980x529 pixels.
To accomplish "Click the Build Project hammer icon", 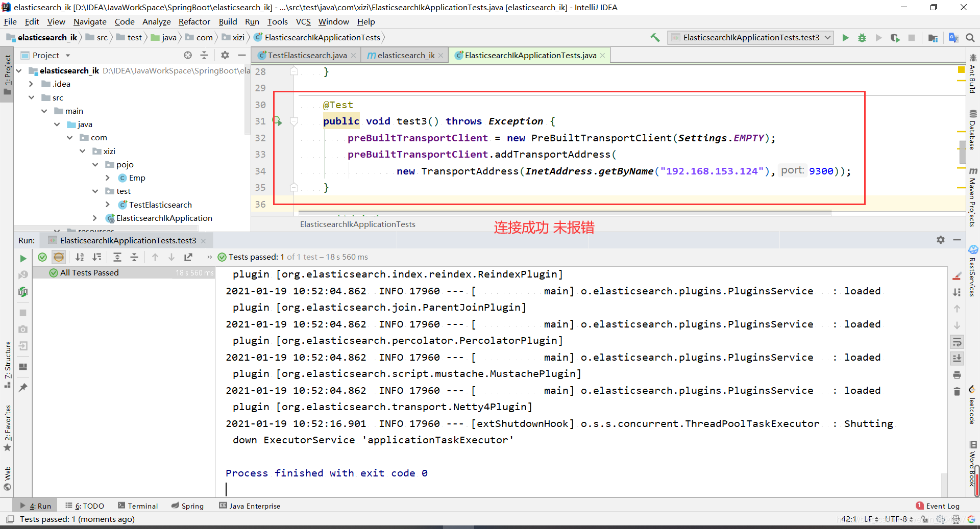I will coord(655,37).
